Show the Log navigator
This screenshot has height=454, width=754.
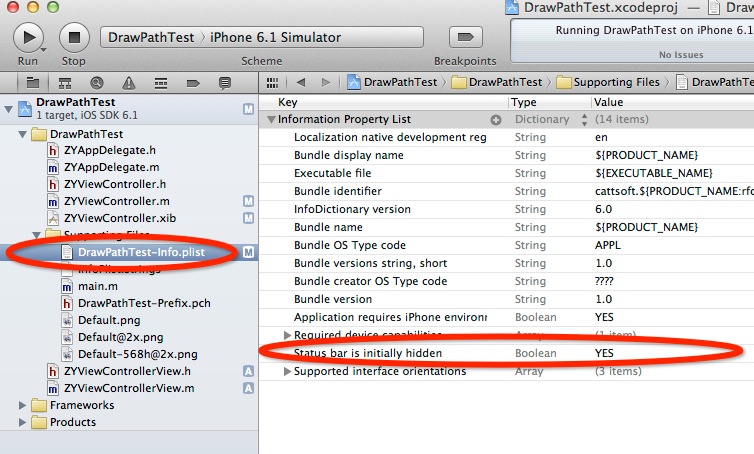click(225, 83)
